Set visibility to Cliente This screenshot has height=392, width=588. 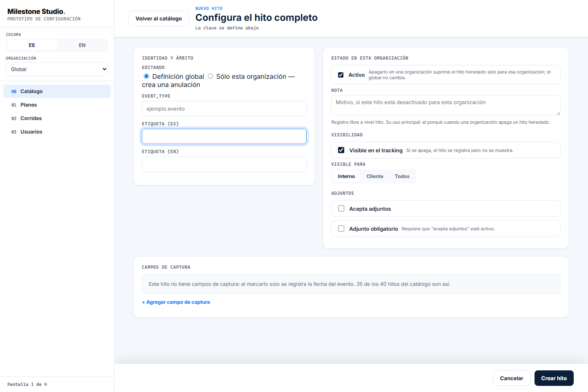(375, 176)
